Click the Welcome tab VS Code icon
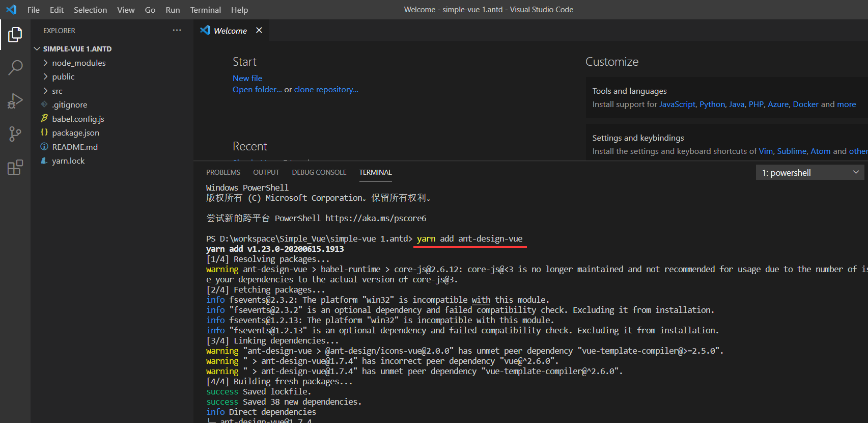 pos(205,30)
